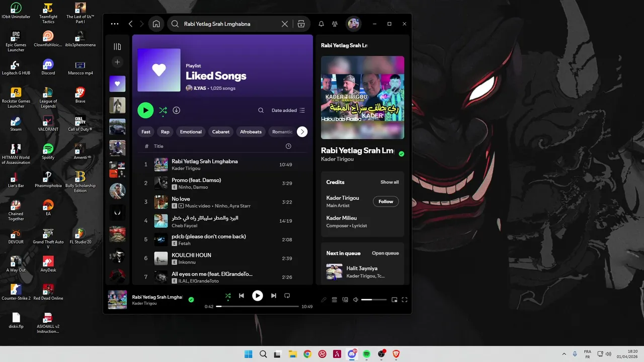The width and height of the screenshot is (644, 362).
Task: Select queued track Halit 3ayniya
Action: 362,272
